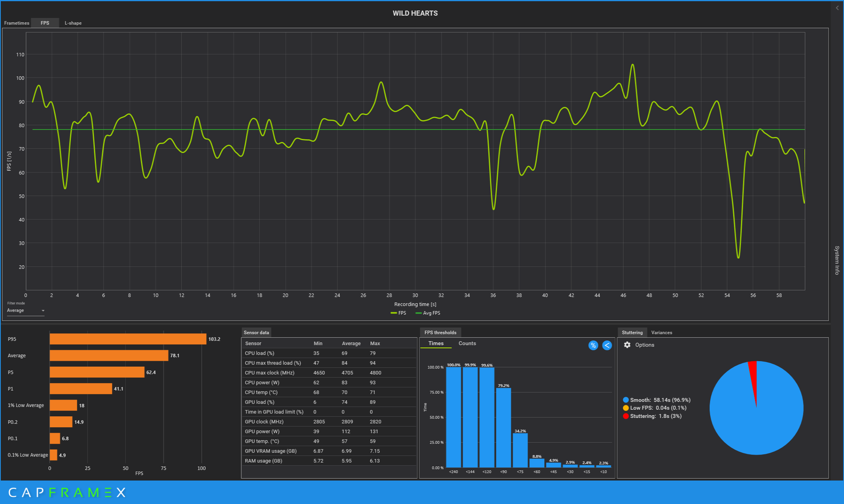Select the CPU load (%) row

click(x=329, y=353)
